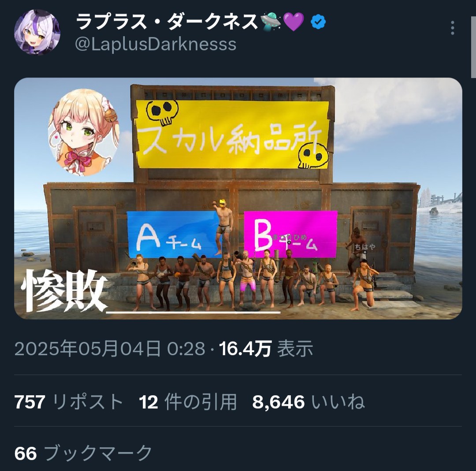Click the blue verified badge icon
Image resolution: width=476 pixels, height=471 pixels.
click(318, 22)
